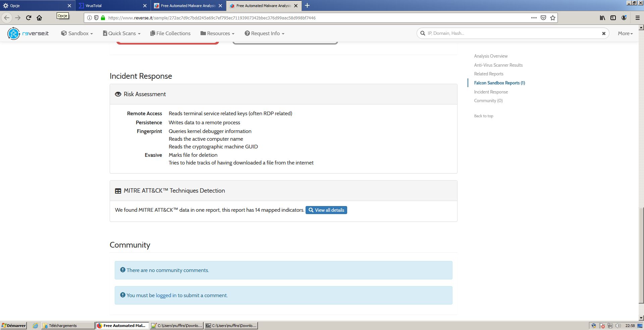
Task: Click the View all details button
Action: 326,210
